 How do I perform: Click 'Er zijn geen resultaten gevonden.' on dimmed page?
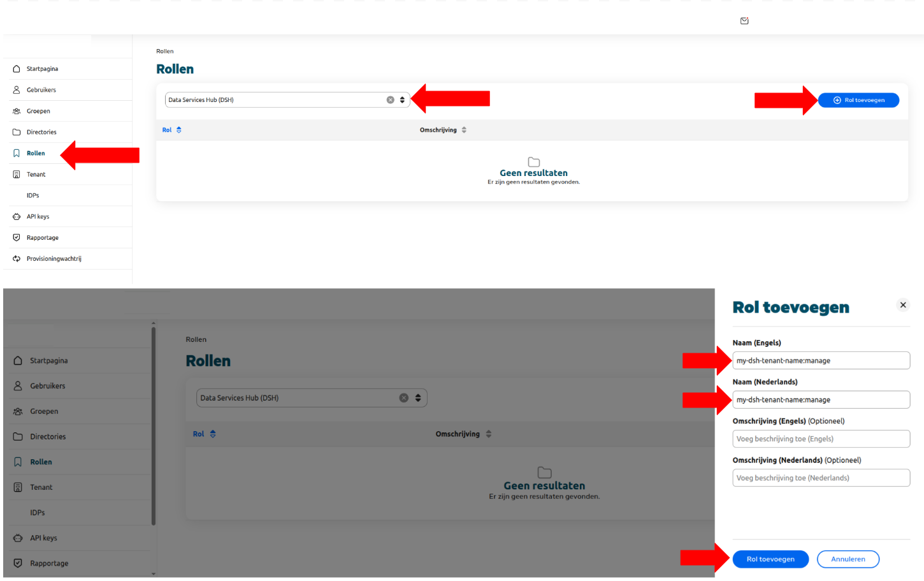[x=544, y=497]
